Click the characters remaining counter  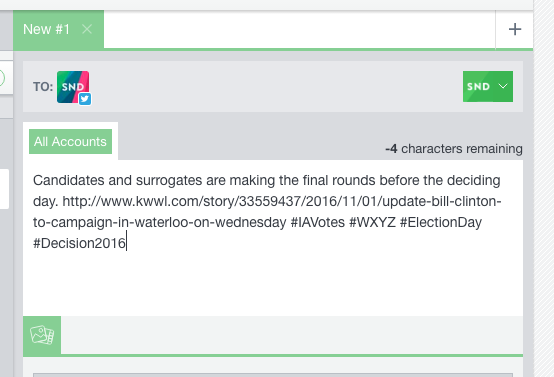click(454, 149)
